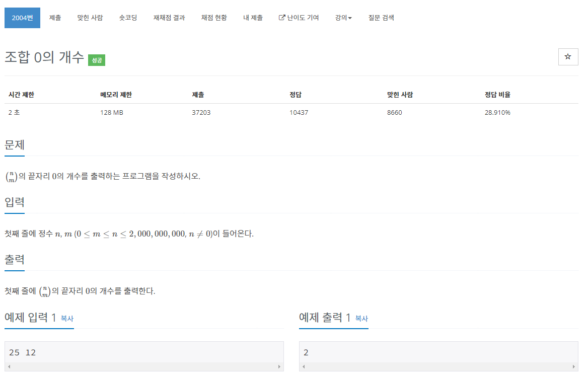
Task: Select the 2004번 problem tab
Action: point(22,18)
